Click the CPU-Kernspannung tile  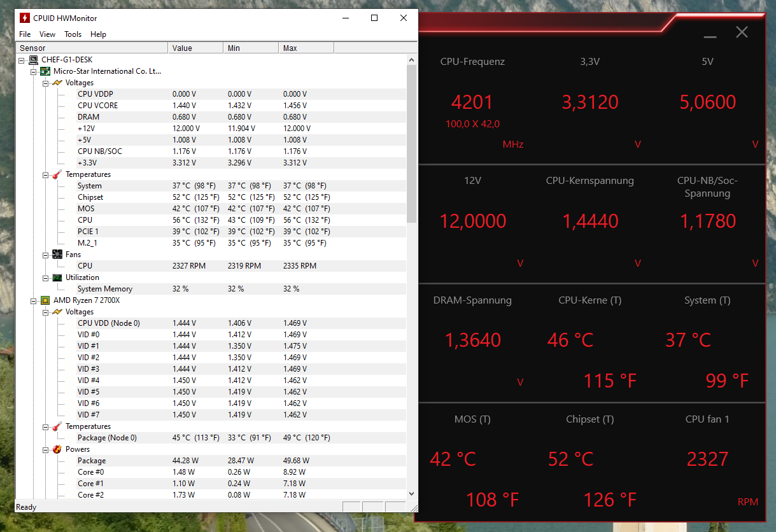click(590, 224)
